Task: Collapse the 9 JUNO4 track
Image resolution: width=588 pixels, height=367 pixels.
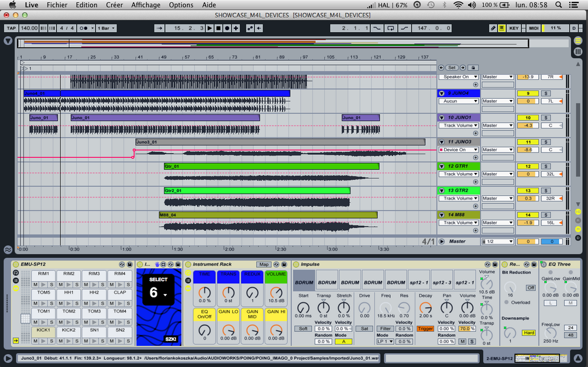Action: click(x=442, y=94)
